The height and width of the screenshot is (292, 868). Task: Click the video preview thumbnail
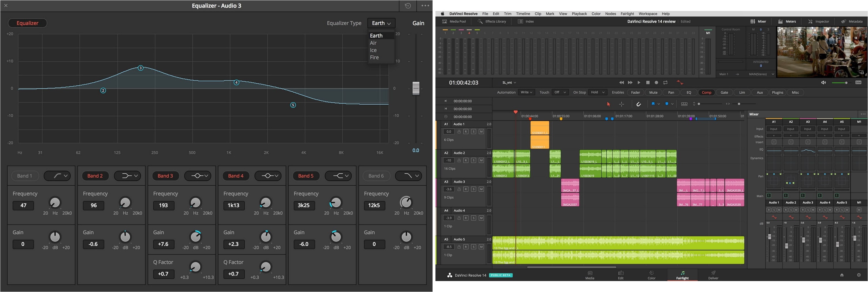pyautogui.click(x=822, y=52)
